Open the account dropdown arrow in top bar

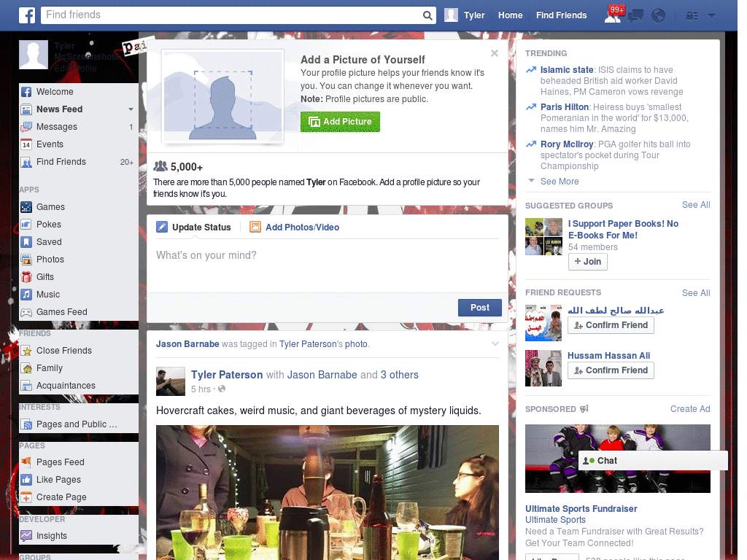(x=711, y=16)
